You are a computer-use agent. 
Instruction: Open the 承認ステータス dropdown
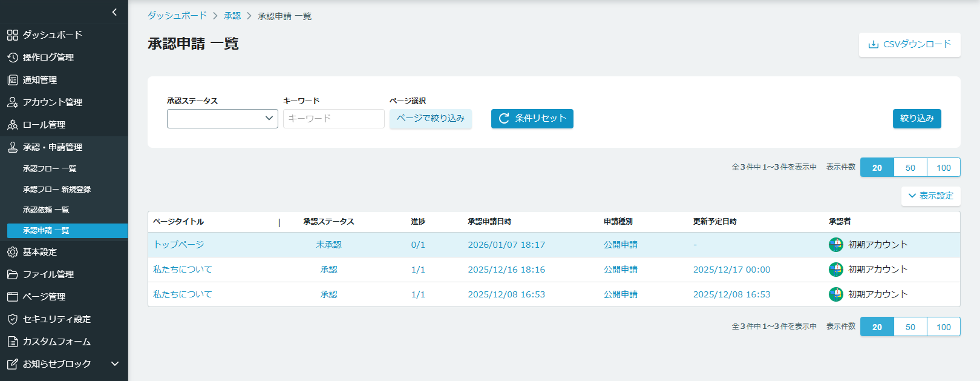(x=222, y=119)
